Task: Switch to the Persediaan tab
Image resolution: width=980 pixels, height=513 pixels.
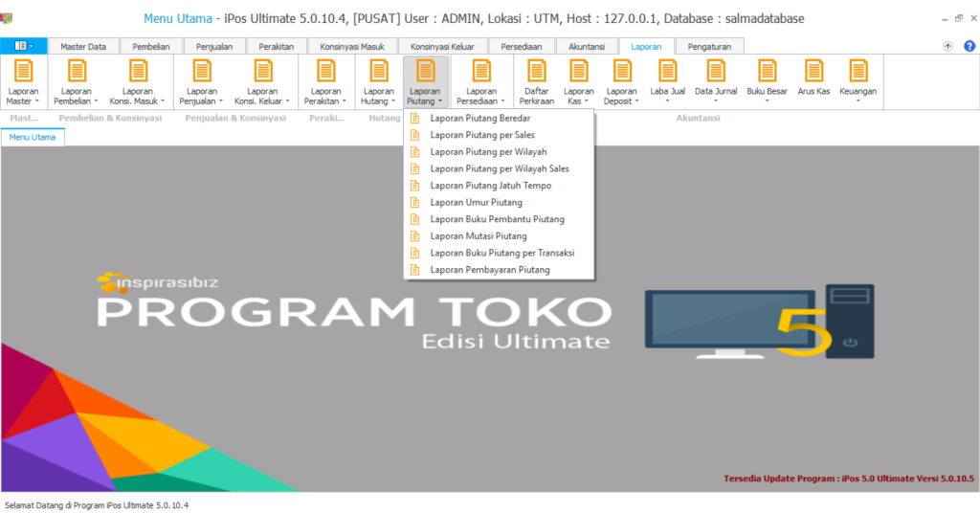Action: click(x=521, y=46)
